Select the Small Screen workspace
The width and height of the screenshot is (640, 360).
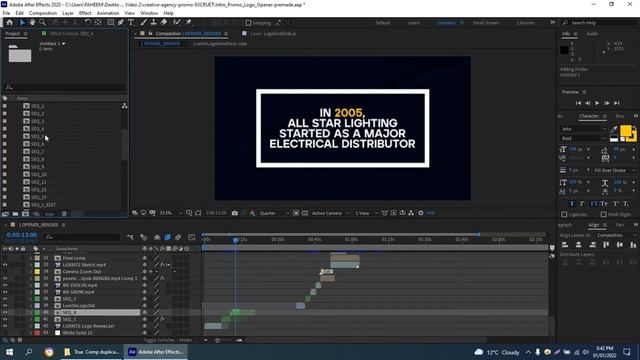click(486, 23)
